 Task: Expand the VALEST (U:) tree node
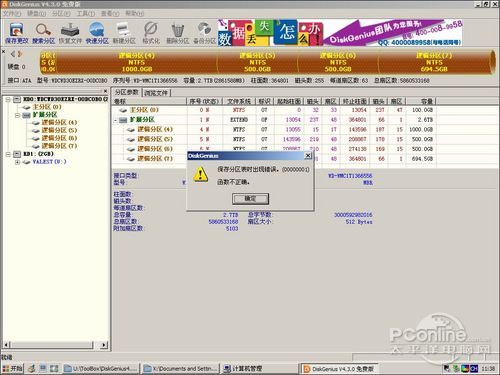pos(17,162)
